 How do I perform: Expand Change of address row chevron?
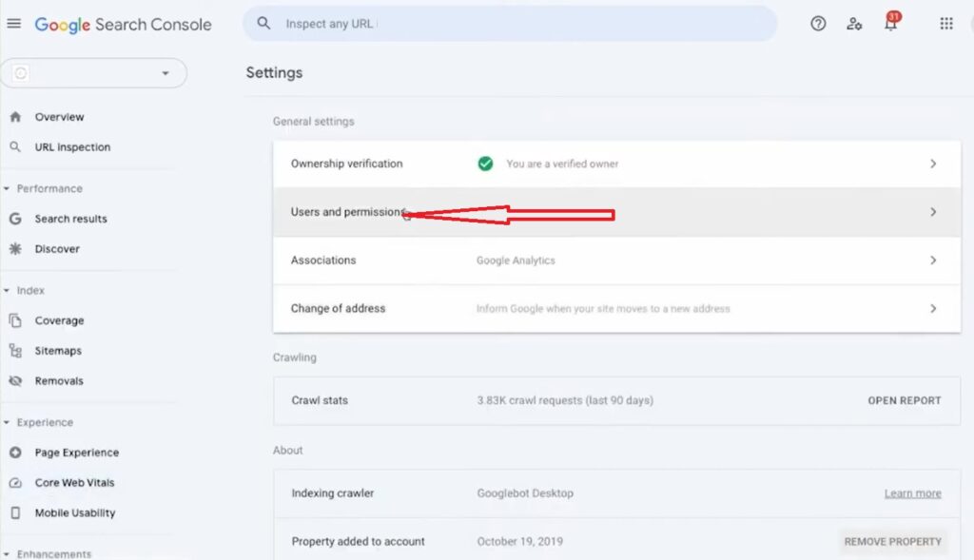pos(933,309)
